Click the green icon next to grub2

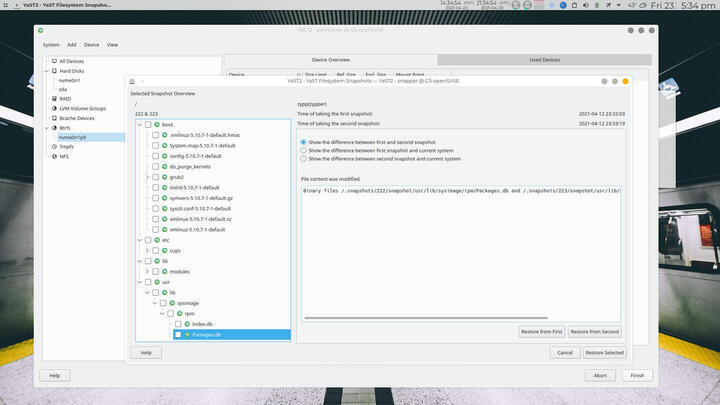[164, 177]
